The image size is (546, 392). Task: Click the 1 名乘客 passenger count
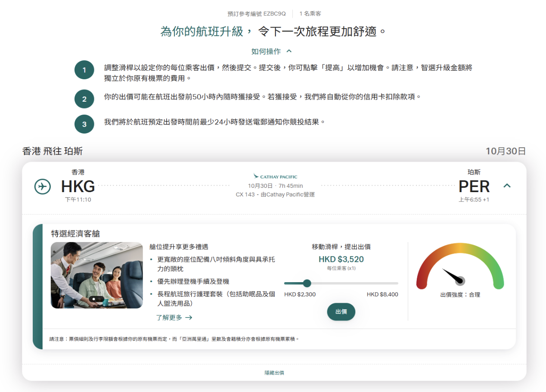[x=310, y=14]
